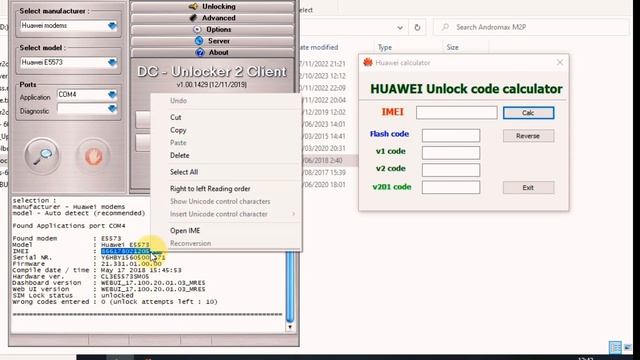The height and width of the screenshot is (360, 640).
Task: Click the serial number value Y6HBY in log
Action: [x=133, y=258]
